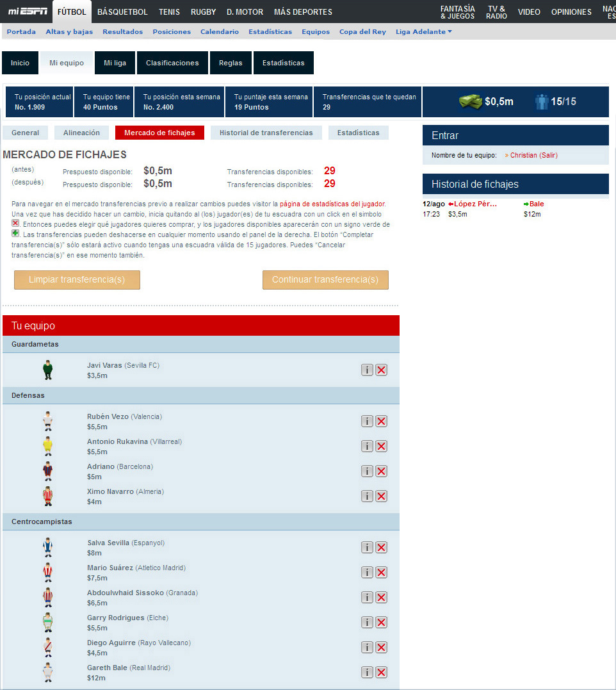Screen dimensions: 616x690
Task: Remove Diego Aguirre from the squad
Action: (382, 647)
